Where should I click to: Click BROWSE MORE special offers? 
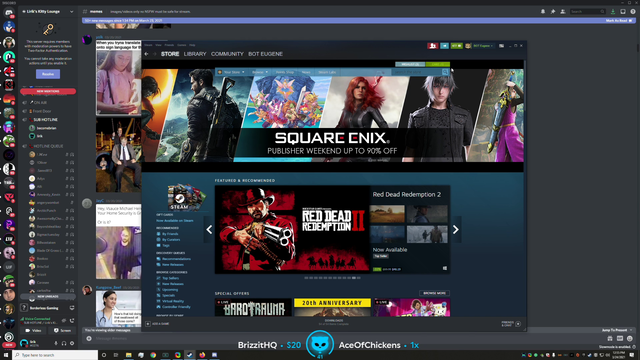[x=434, y=293]
